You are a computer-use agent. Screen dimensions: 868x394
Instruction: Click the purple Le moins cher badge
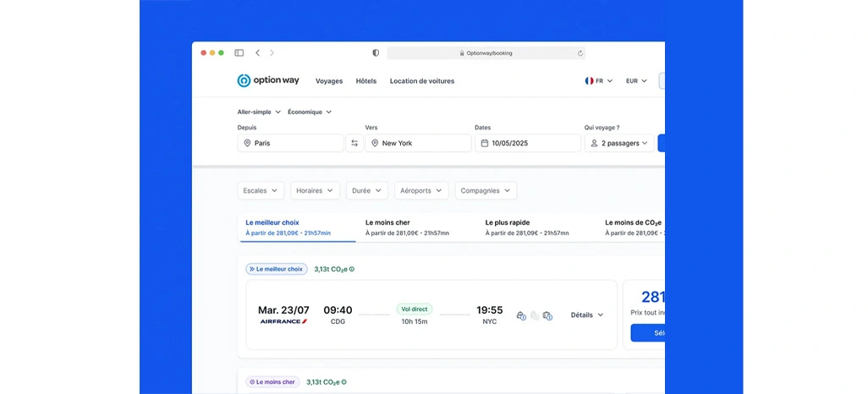[273, 382]
